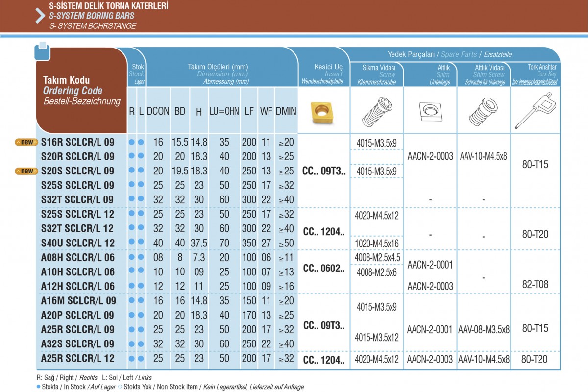Click screw code 4015-M3.5x12
Viewport: 588px width, 392px height.
click(x=377, y=337)
